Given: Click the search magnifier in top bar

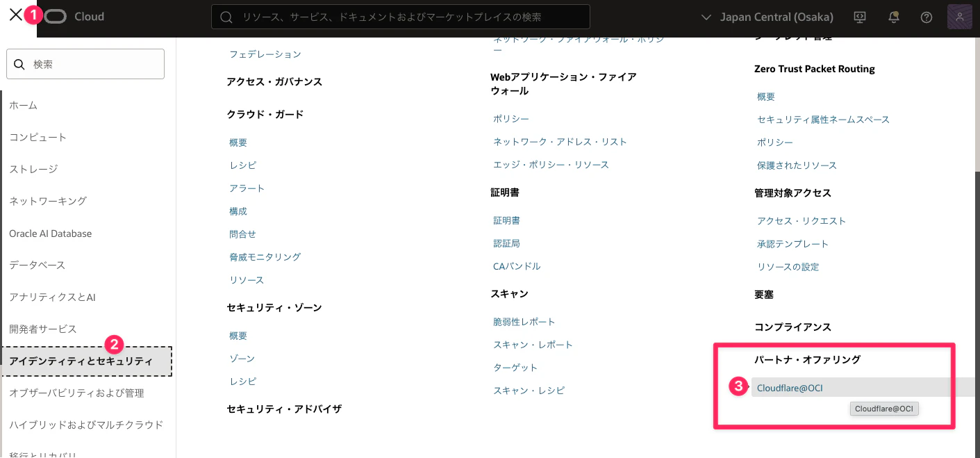Looking at the screenshot, I should click(226, 17).
